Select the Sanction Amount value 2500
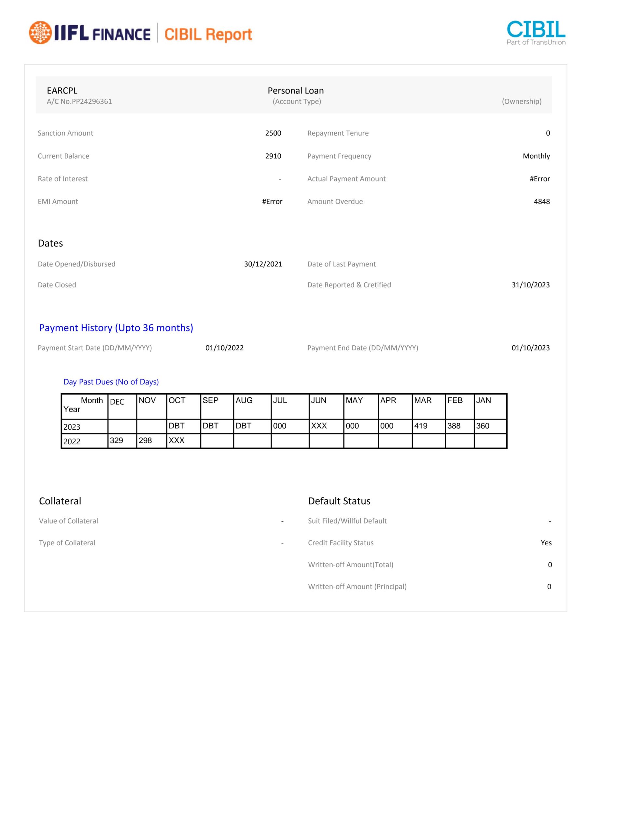Image resolution: width=644 pixels, height=834 pixels. tap(273, 133)
